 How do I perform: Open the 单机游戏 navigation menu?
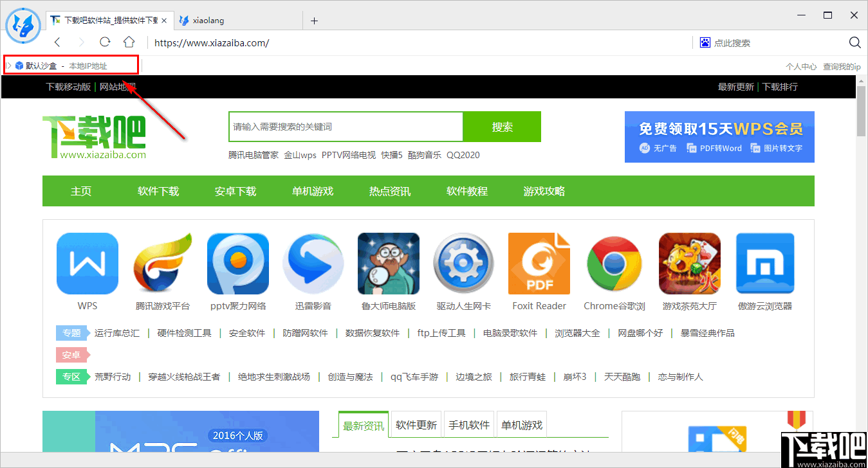312,190
